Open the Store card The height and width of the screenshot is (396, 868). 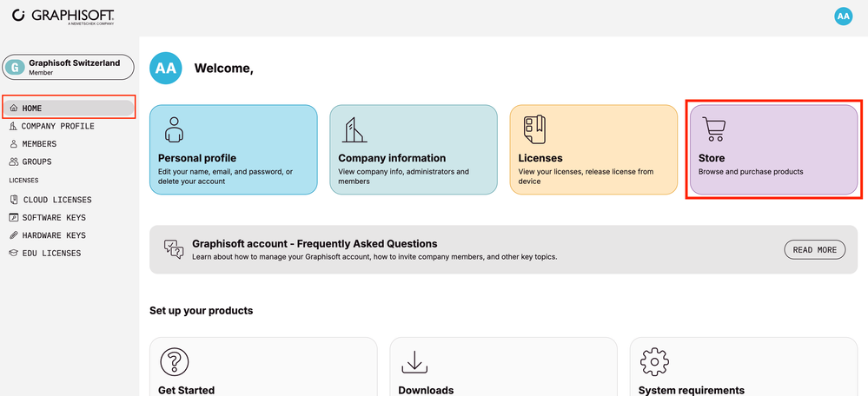pos(773,149)
